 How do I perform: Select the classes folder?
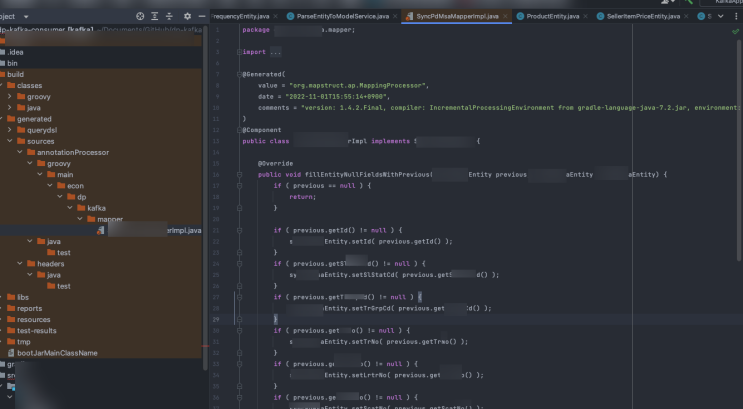click(29, 85)
